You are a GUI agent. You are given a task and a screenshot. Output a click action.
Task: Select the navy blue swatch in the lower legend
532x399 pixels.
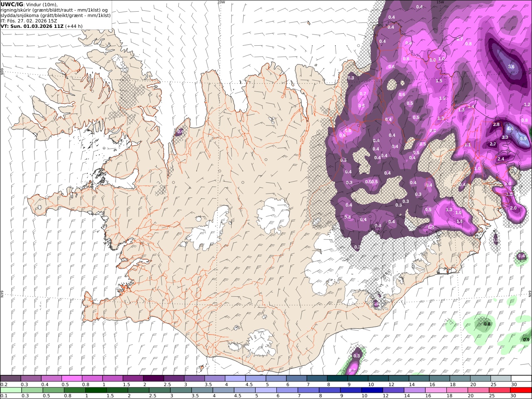click(372, 390)
